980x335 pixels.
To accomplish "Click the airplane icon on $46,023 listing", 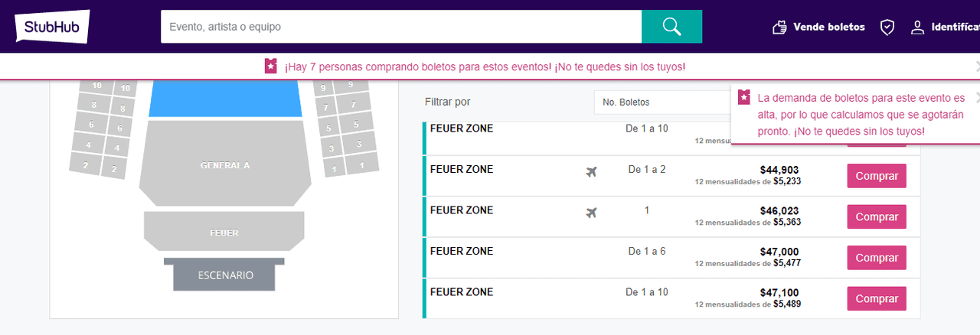I will click(591, 213).
